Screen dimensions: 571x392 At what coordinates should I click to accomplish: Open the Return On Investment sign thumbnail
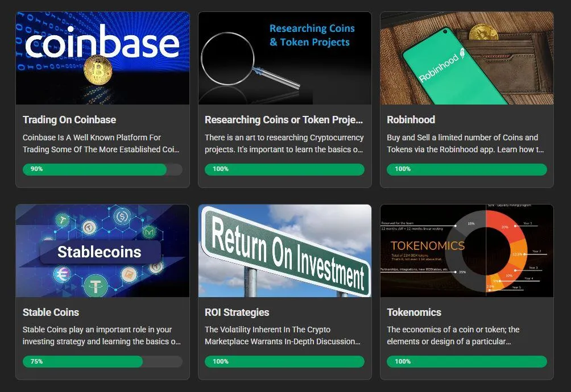tap(285, 251)
